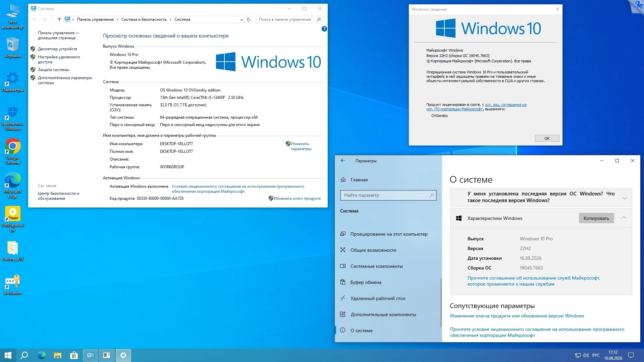Open license agreement link in Windows: сведения
This screenshot has height=362, width=644.
click(x=476, y=107)
